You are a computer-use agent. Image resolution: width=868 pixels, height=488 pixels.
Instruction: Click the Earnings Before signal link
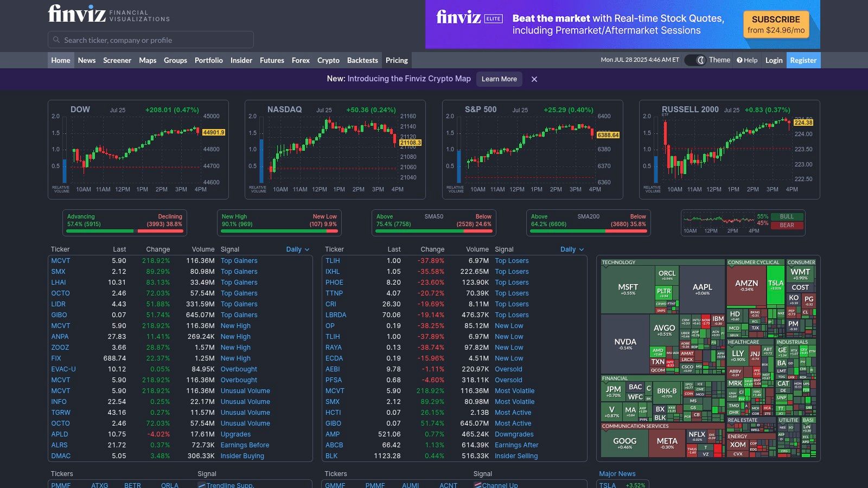pos(245,445)
